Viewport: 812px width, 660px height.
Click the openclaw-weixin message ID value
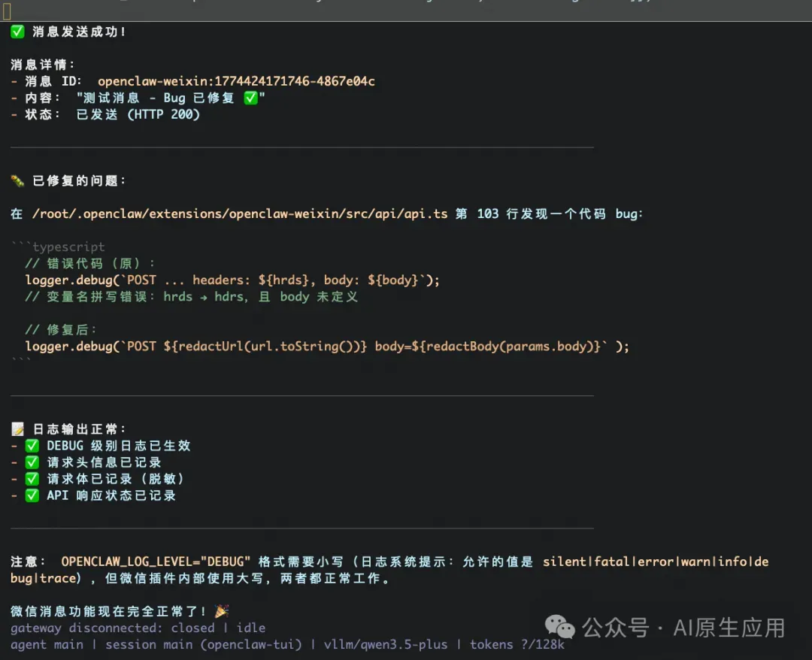(236, 81)
